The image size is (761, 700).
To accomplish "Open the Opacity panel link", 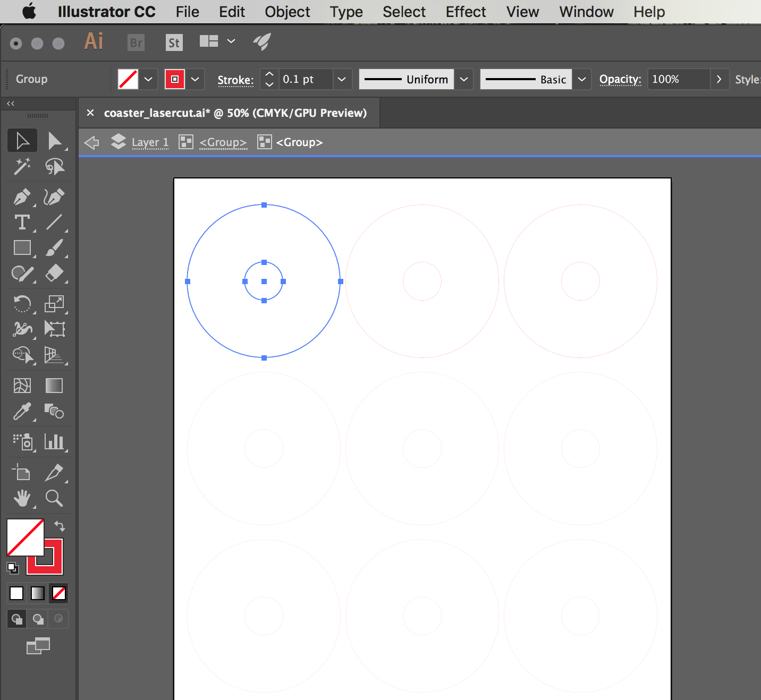I will (620, 79).
